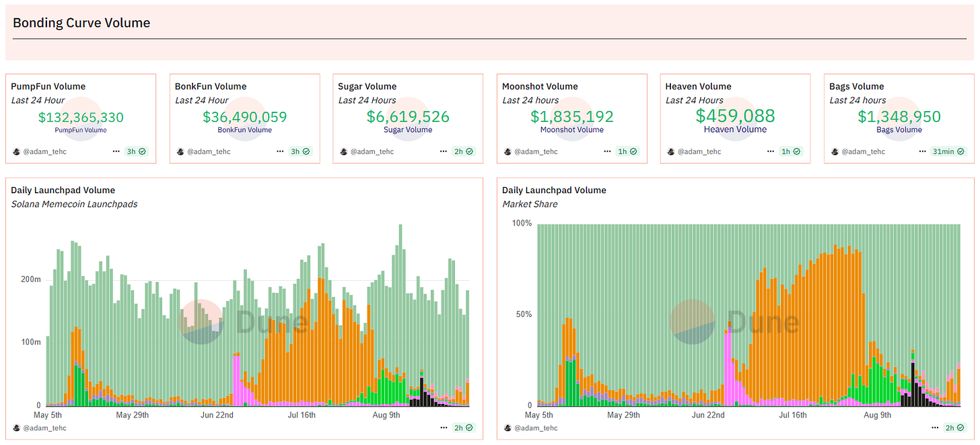Open @adam_tehc link under Market Share chart
The width and height of the screenshot is (980, 445).
coord(536,427)
